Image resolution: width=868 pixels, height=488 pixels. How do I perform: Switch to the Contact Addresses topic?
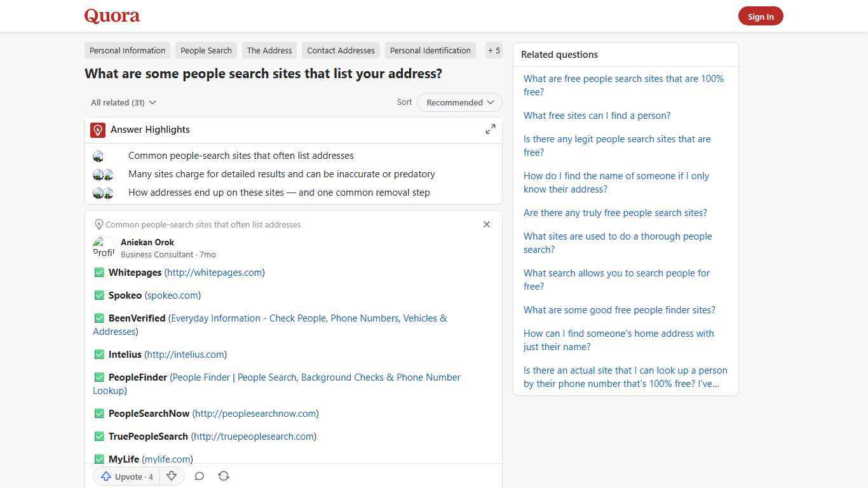341,50
